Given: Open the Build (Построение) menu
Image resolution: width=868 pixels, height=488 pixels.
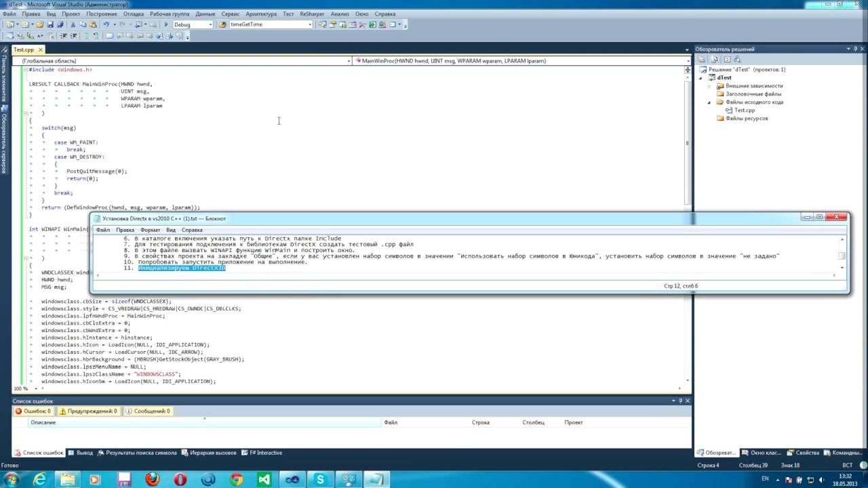Looking at the screenshot, I should pos(101,14).
